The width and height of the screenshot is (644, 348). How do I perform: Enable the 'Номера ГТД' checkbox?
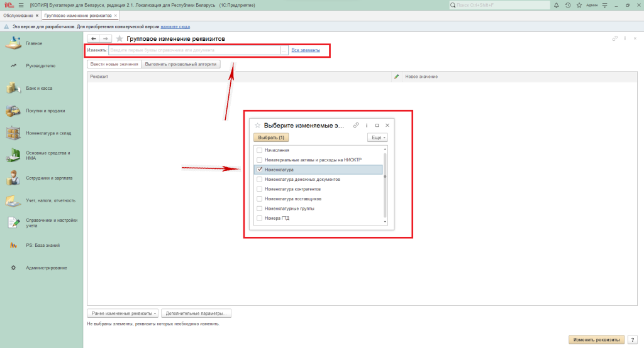[x=259, y=218]
